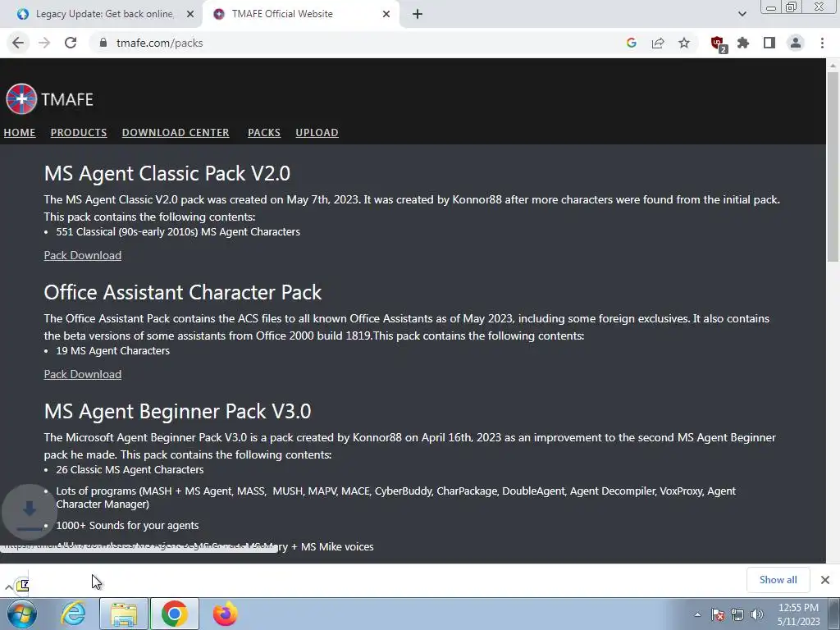
Task: Go to the HOME page
Action: [20, 132]
